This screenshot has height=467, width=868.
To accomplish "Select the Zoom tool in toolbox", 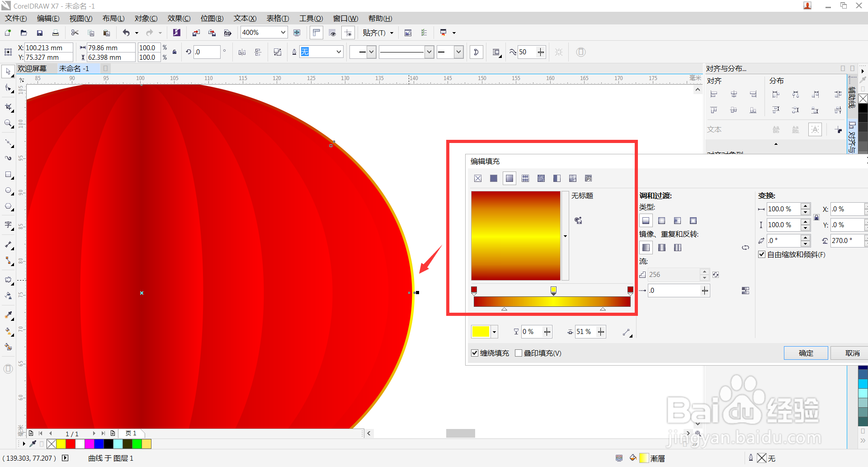I will pyautogui.click(x=8, y=123).
